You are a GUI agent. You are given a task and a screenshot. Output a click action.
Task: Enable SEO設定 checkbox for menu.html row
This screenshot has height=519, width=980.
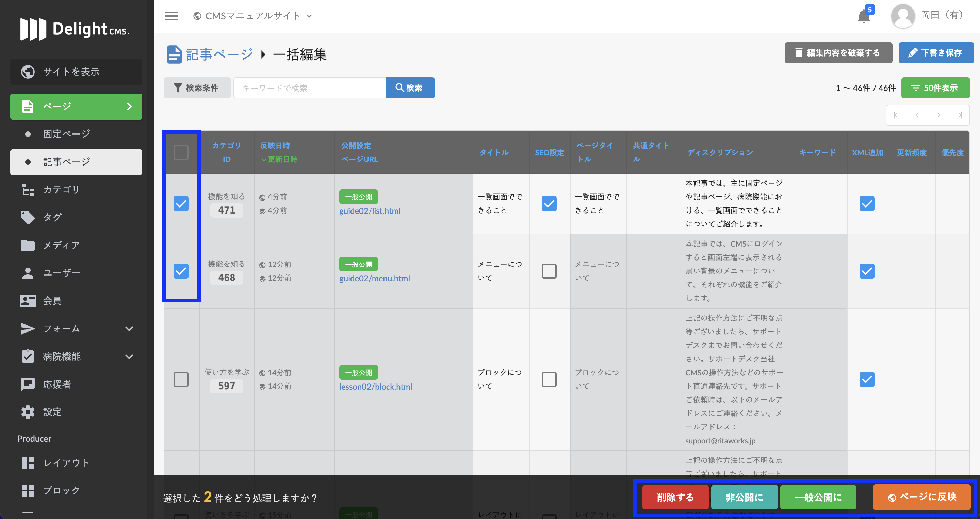pos(549,271)
